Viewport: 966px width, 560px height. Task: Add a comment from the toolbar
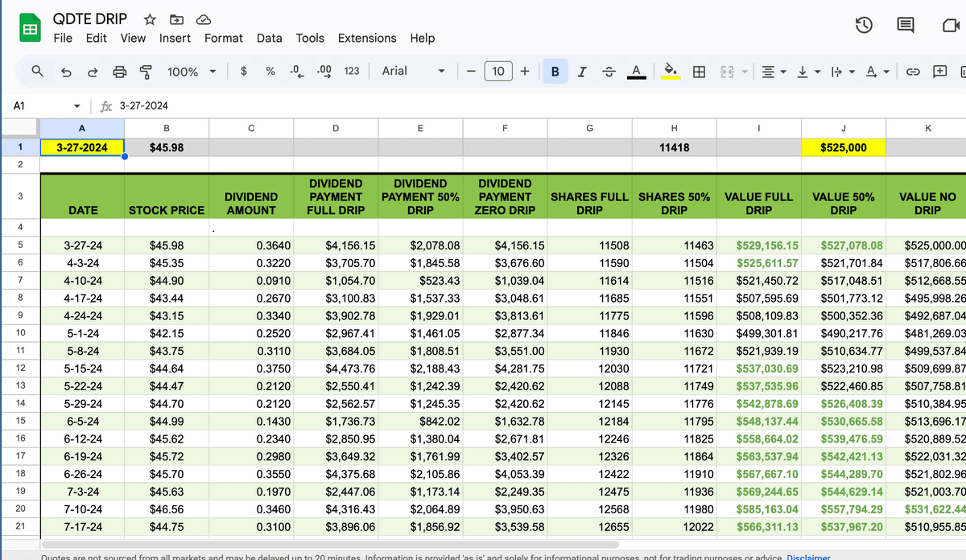(939, 72)
